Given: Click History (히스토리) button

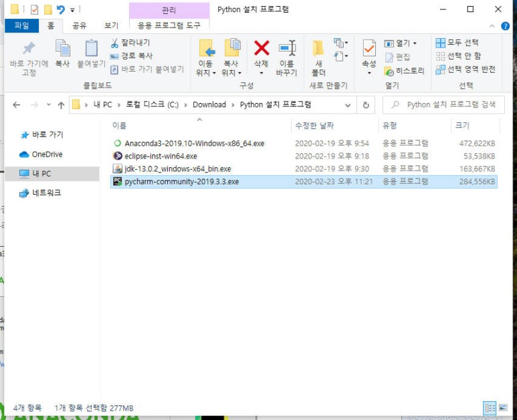Looking at the screenshot, I should coord(404,71).
